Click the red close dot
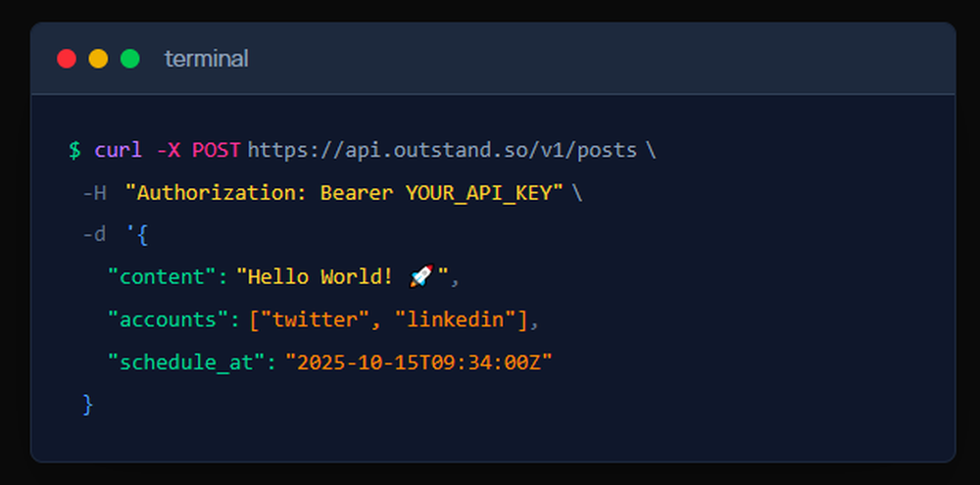This screenshot has width=980, height=485. (67, 59)
